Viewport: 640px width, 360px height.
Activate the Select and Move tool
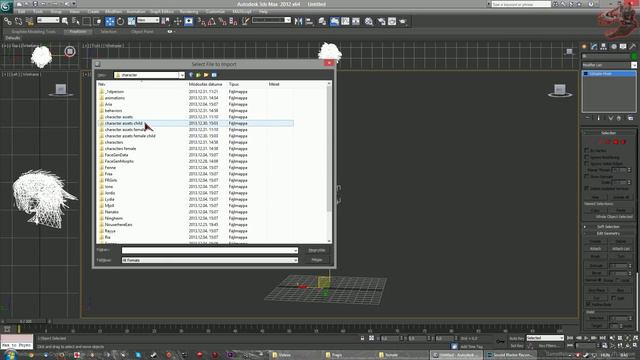(110, 21)
